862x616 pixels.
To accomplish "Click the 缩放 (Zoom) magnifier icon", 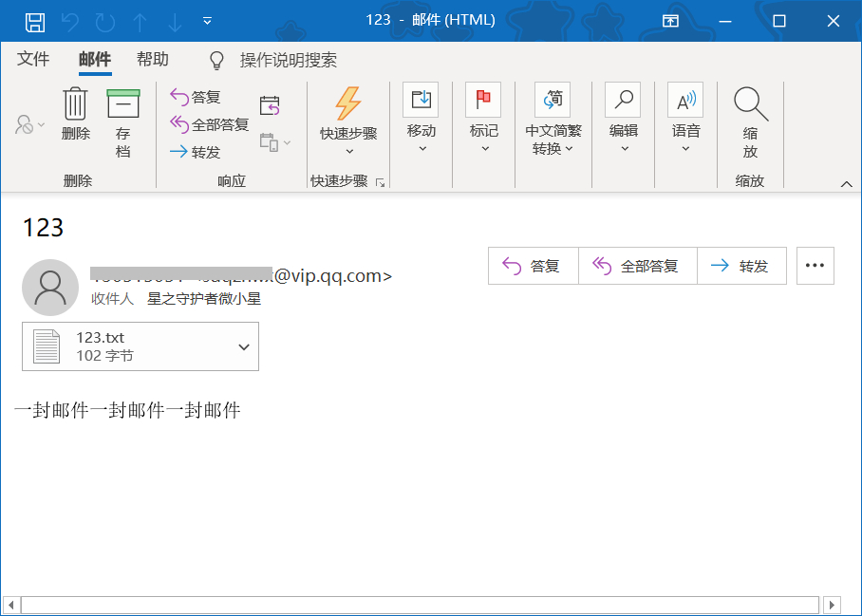I will (x=750, y=103).
